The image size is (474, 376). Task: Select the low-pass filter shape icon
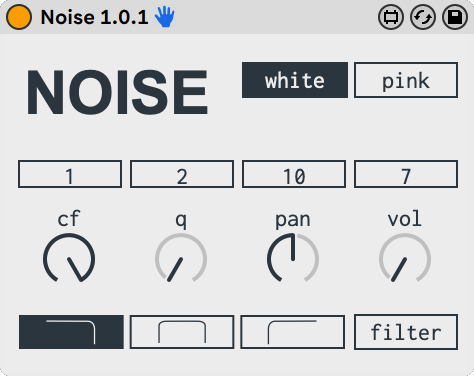[x=71, y=332]
